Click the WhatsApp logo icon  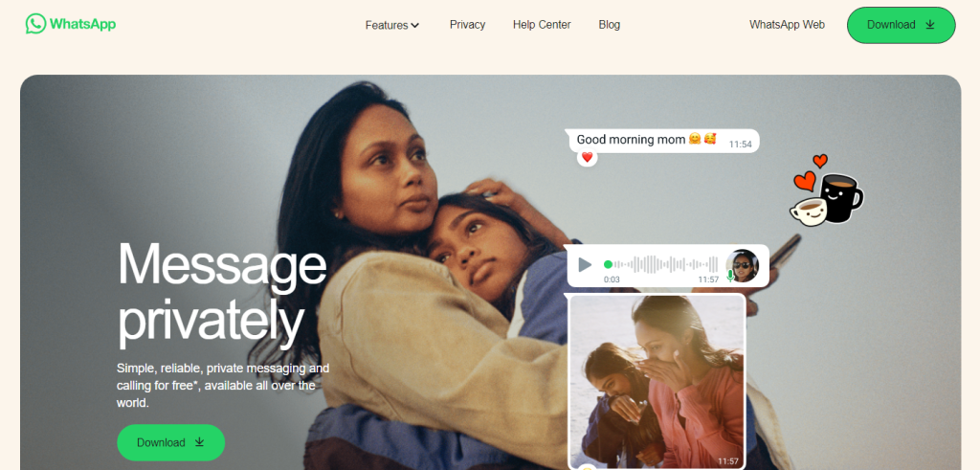pyautogui.click(x=35, y=24)
